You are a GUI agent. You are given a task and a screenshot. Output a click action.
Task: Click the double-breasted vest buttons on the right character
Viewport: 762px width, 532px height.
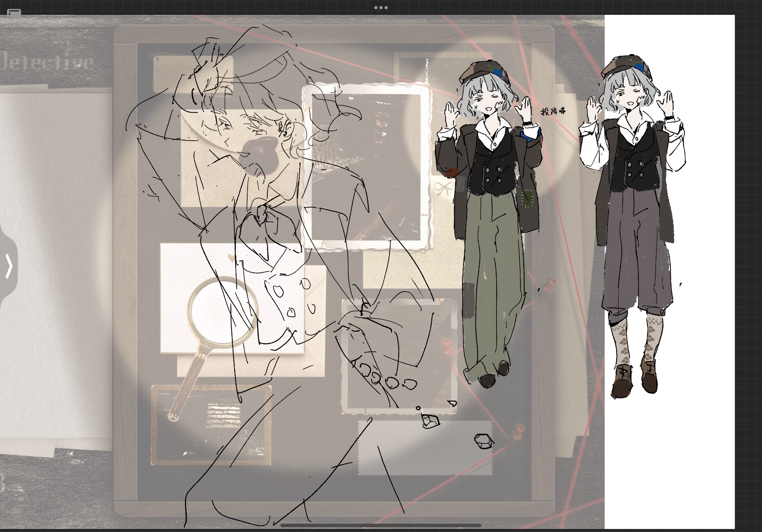635,169
